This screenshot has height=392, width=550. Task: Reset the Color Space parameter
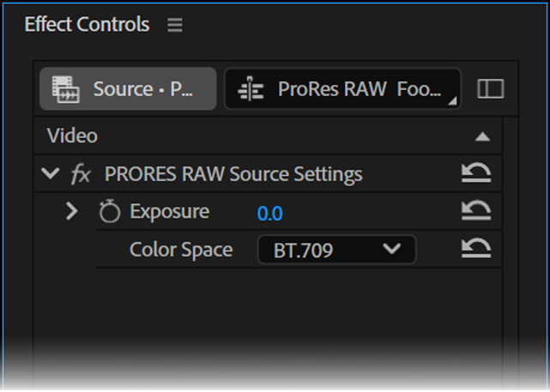click(x=476, y=248)
